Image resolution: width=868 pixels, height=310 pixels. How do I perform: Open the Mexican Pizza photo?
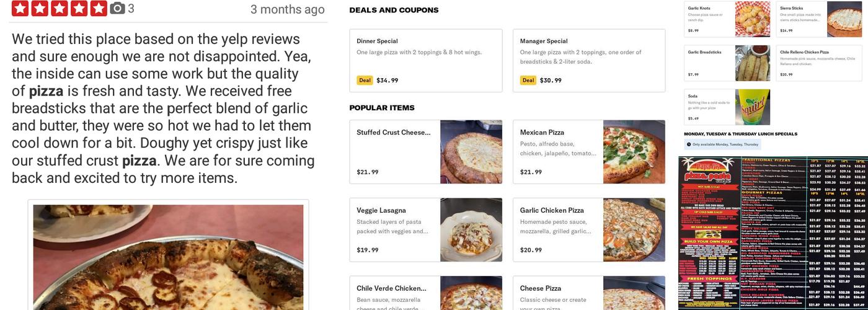(x=634, y=152)
